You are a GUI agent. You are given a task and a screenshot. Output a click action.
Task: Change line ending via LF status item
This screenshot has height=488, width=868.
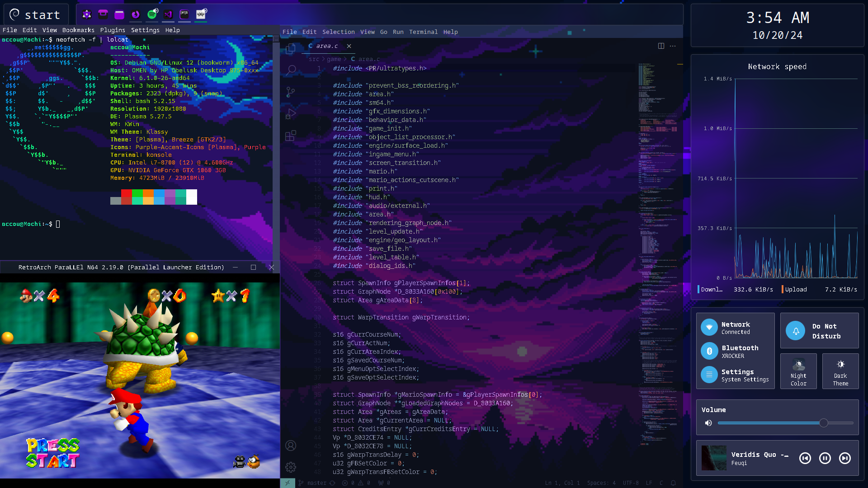[x=649, y=483]
